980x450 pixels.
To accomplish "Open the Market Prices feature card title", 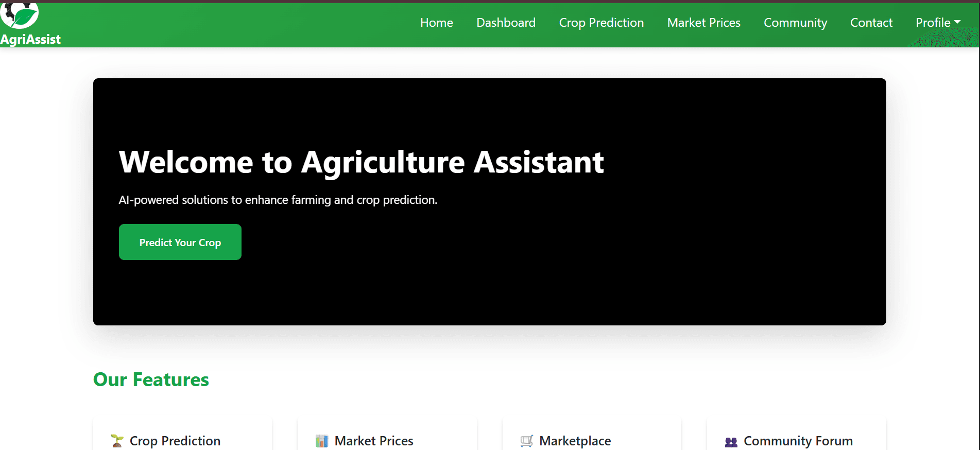I will coord(374,441).
